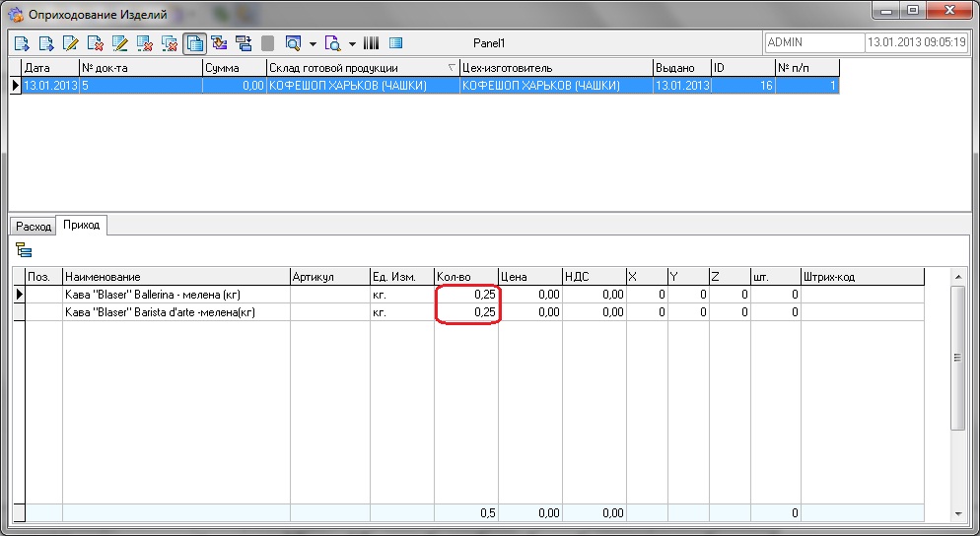980x536 pixels.
Task: Click the gray square stop button in toolbar
Action: (x=268, y=43)
